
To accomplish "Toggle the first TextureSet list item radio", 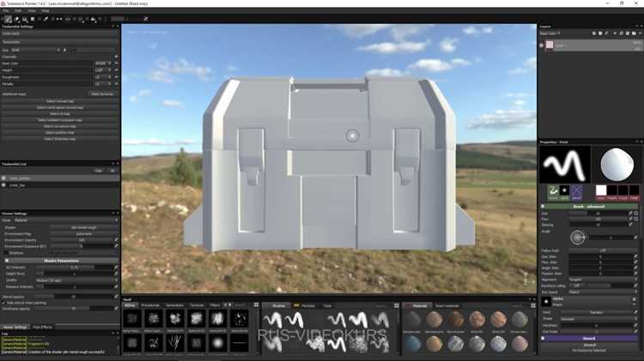I will pos(3,178).
